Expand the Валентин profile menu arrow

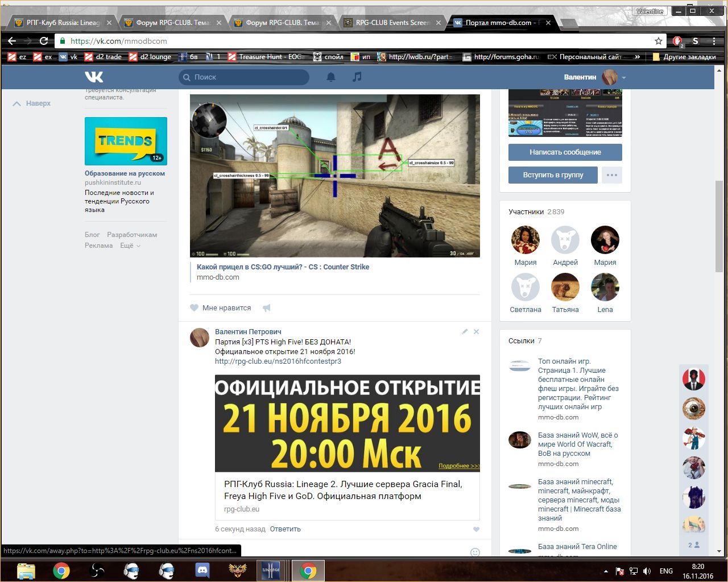(624, 77)
